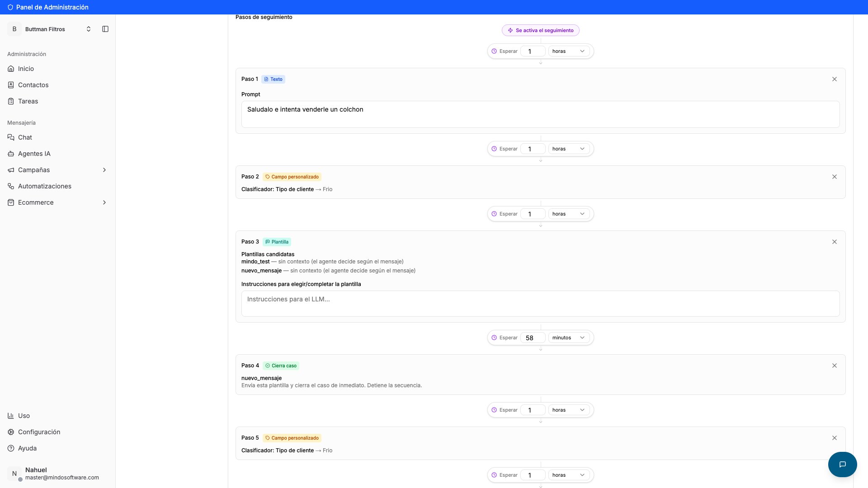The height and width of the screenshot is (488, 868).
Task: Open the horas unit dropdown before Paso 3
Action: coord(569,214)
